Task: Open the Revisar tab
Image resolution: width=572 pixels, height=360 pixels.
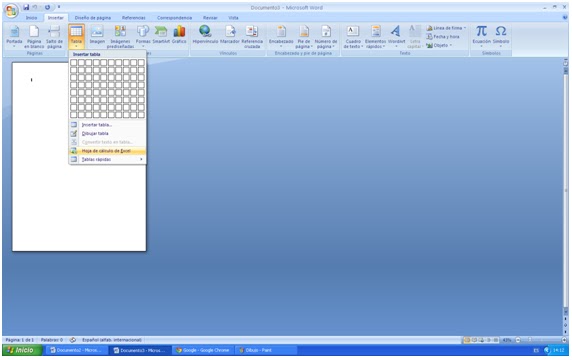Action: (x=210, y=18)
